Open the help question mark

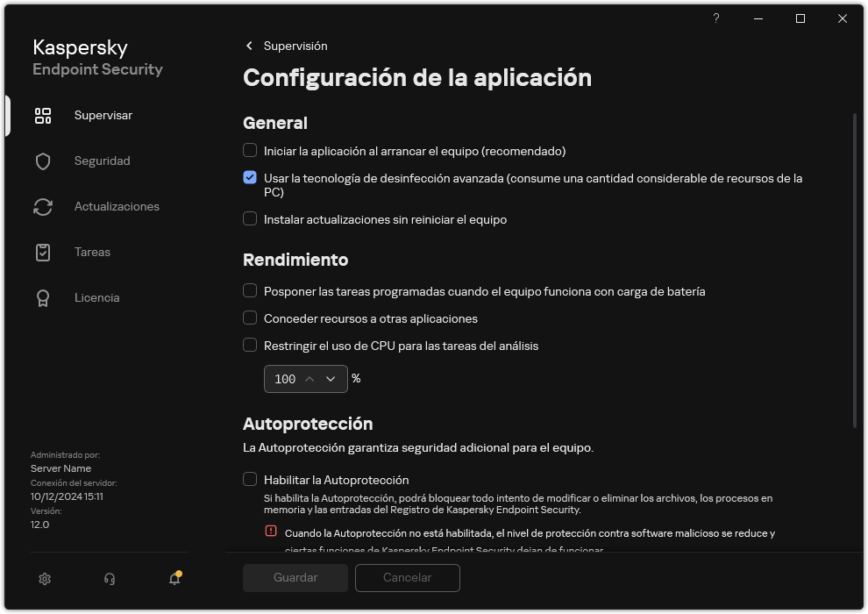715,18
